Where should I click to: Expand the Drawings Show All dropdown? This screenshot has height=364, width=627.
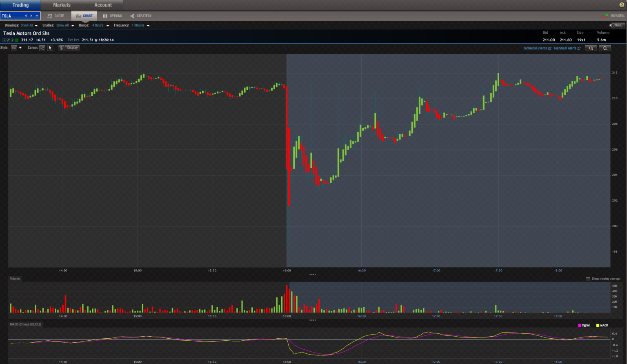pos(29,25)
